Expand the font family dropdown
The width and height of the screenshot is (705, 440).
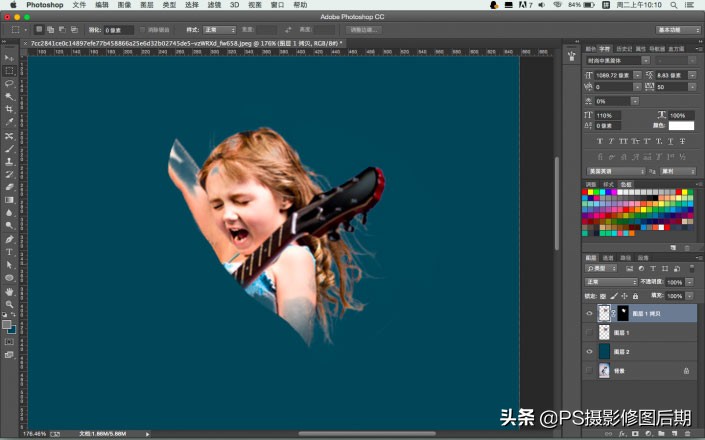coord(619,60)
